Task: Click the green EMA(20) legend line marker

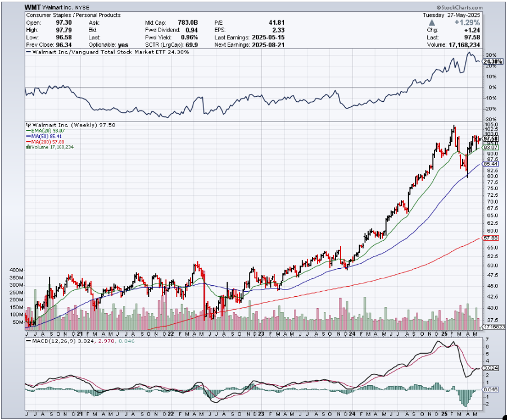Action: click(29, 131)
